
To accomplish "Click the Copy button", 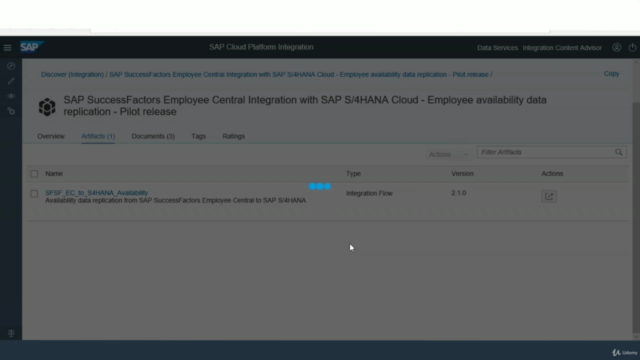I will (611, 73).
